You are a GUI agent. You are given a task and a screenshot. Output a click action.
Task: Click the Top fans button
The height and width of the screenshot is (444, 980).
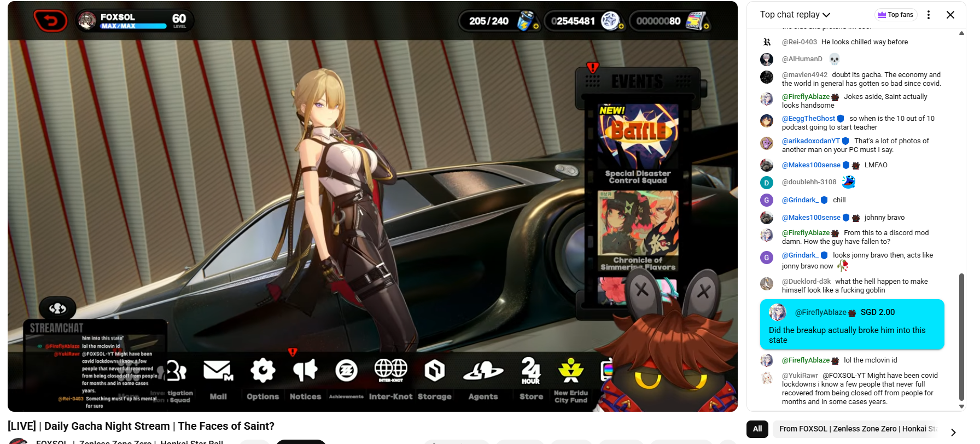click(x=896, y=15)
